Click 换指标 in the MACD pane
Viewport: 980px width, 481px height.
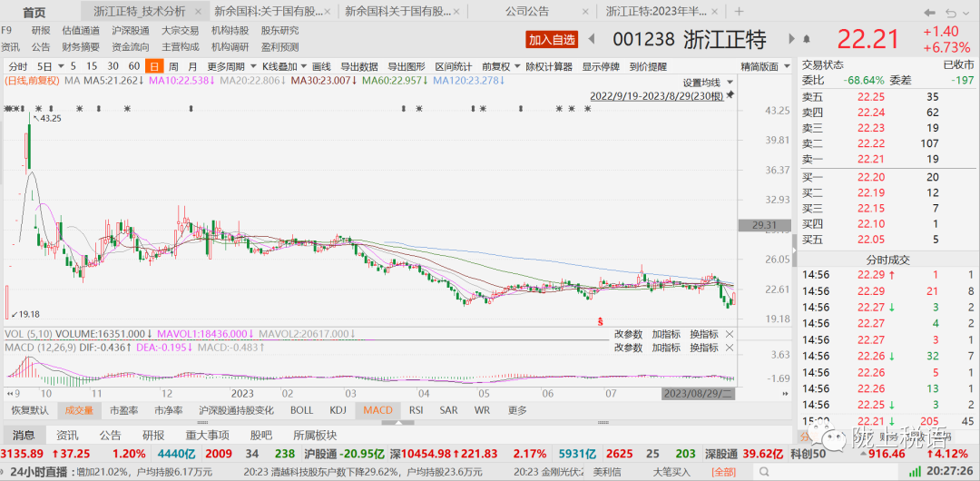click(x=704, y=348)
